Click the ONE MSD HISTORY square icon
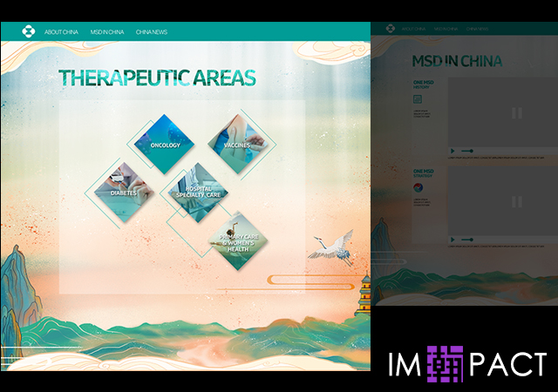This screenshot has width=558, height=392. pyautogui.click(x=418, y=99)
